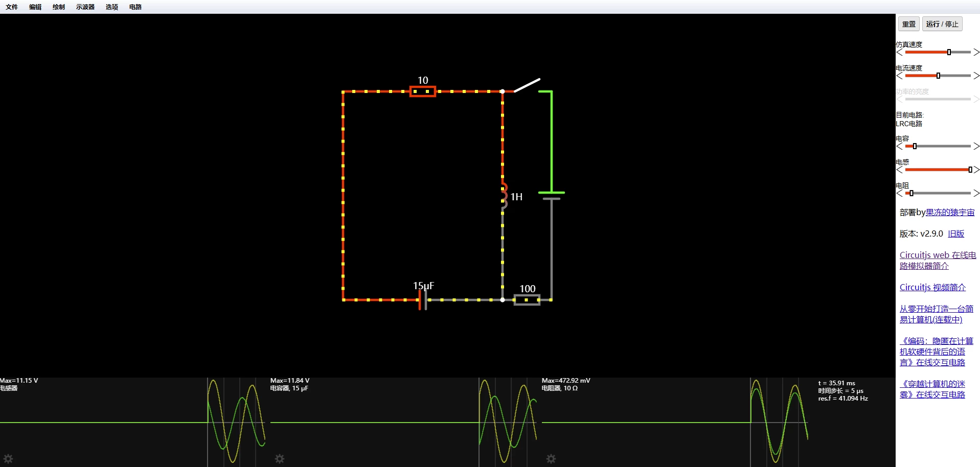Screen dimensions: 980x467
Task: Toggle the open switch in the circuit
Action: [x=527, y=85]
